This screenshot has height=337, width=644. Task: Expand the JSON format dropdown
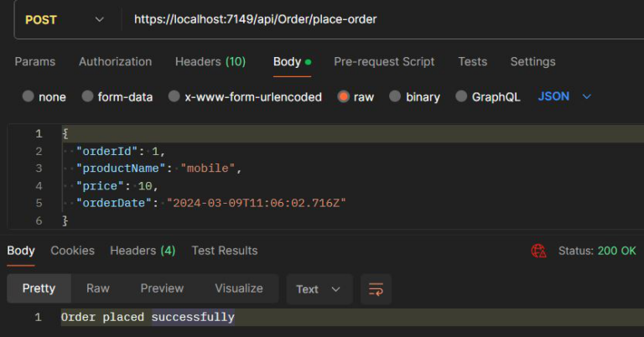[564, 96]
